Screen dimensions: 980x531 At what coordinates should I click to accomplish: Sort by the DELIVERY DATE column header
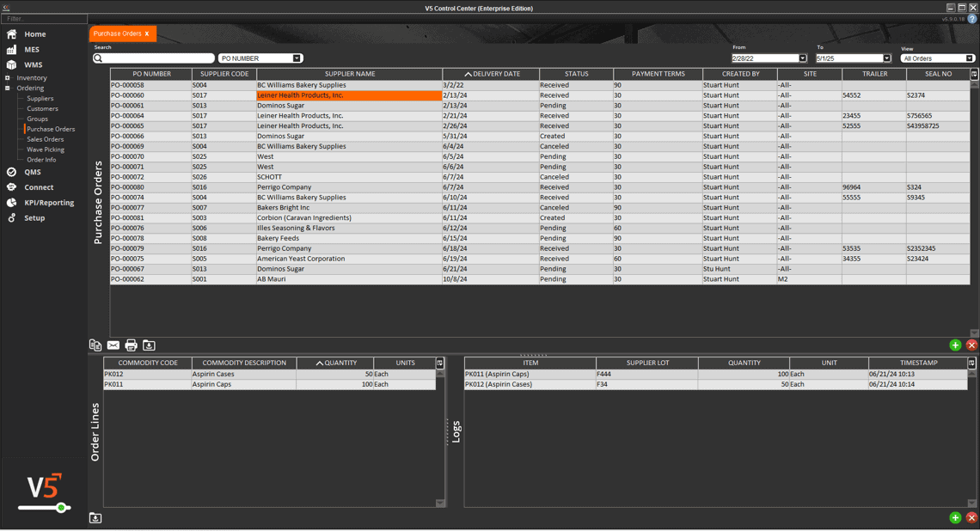[491, 74]
